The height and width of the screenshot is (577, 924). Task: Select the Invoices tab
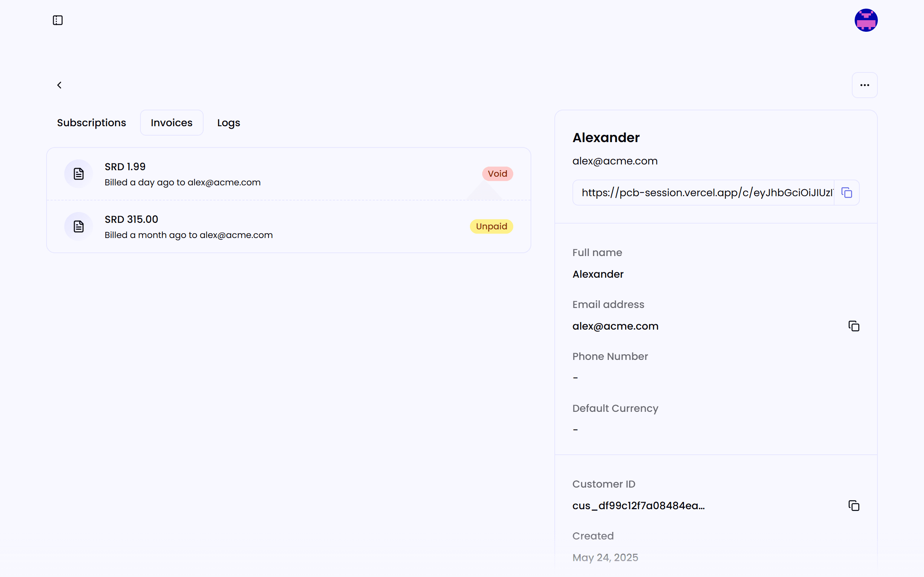tap(171, 123)
